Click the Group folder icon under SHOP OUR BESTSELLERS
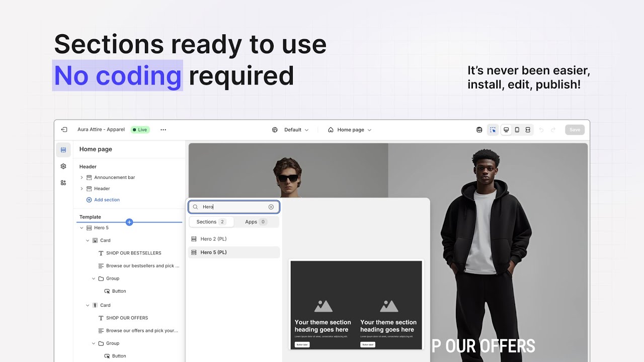 [101, 279]
